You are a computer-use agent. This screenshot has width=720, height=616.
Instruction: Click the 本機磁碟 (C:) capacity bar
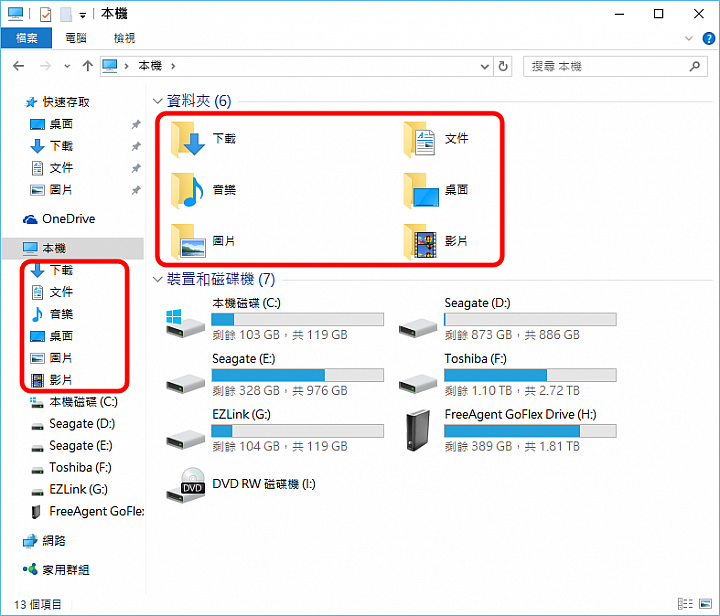click(298, 319)
